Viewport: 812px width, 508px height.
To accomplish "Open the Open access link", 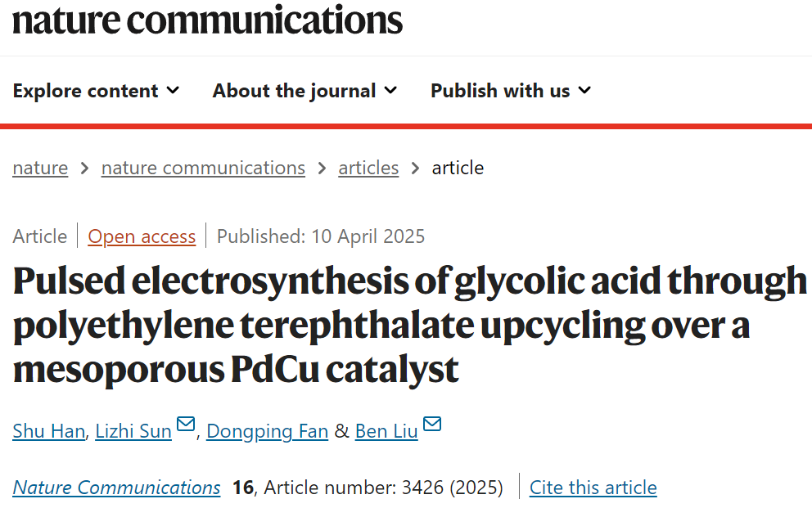I will [x=142, y=236].
